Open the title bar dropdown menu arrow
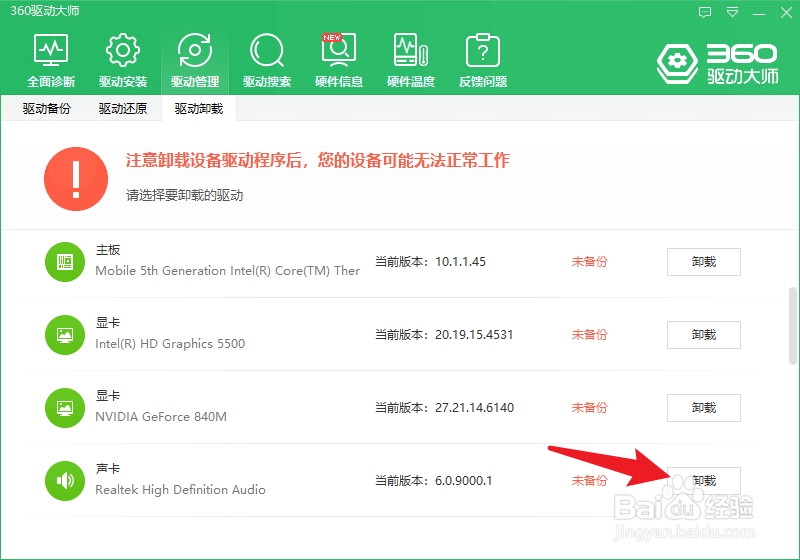The height and width of the screenshot is (560, 800). (x=732, y=12)
